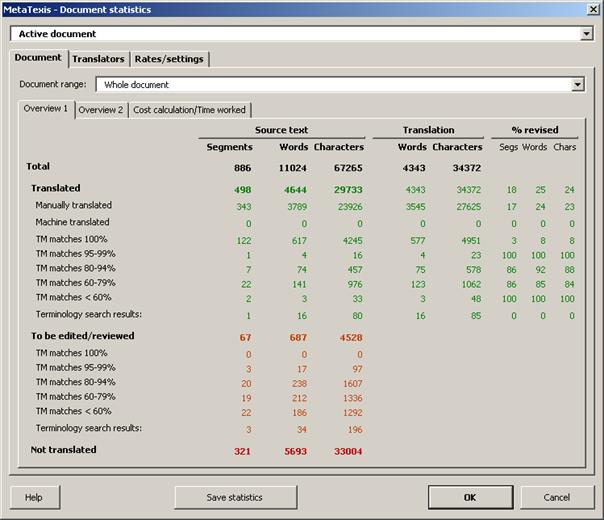Image resolution: width=604 pixels, height=520 pixels.
Task: Expand the Document range dropdown arrow
Action: [577, 84]
